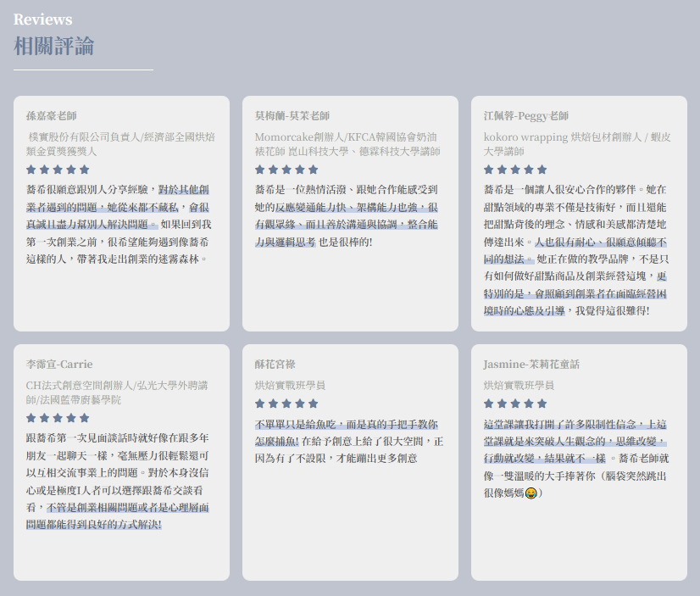Screen dimensions: 700x596
Task: Click the Momorcake創辦人 subtitle text
Action: tap(347, 143)
